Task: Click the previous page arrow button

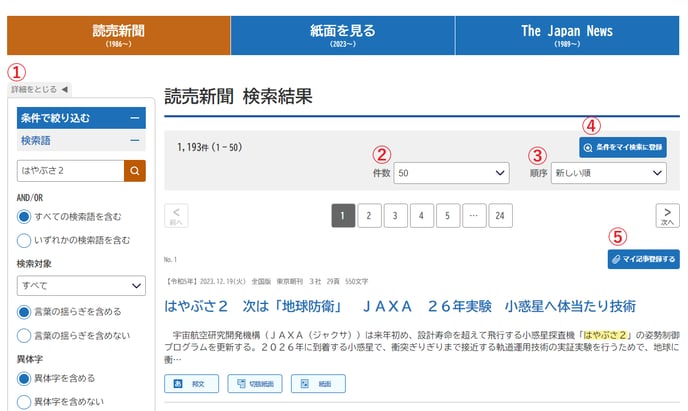Action: point(175,215)
